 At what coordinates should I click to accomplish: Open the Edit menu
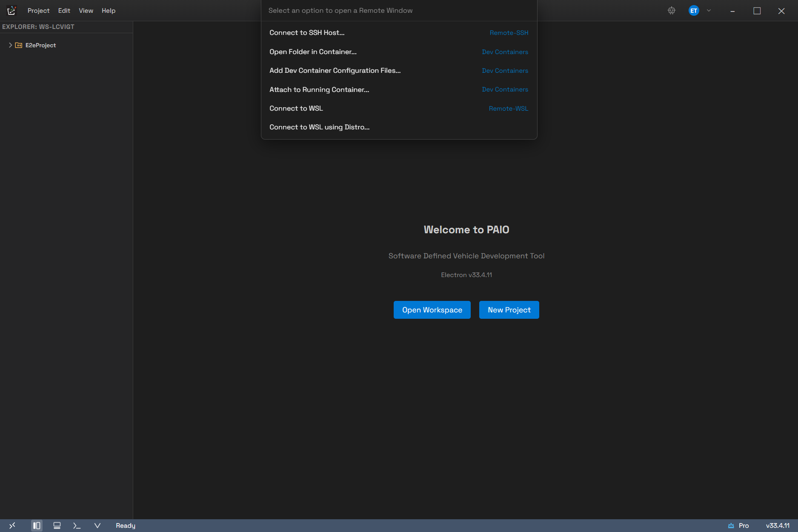64,11
